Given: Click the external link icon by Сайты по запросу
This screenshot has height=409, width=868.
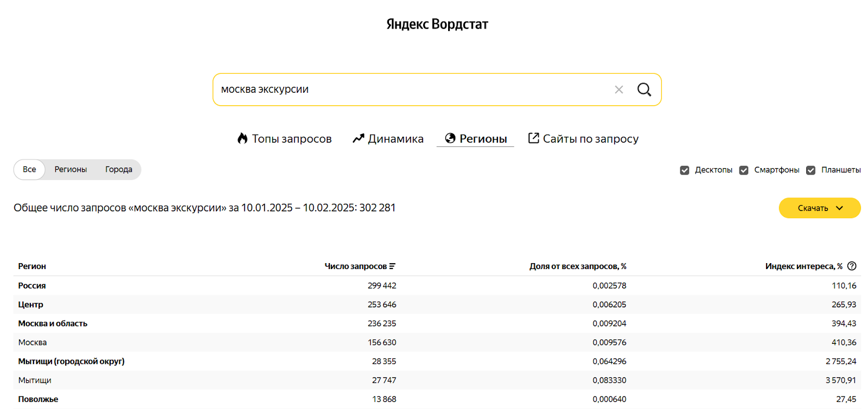Looking at the screenshot, I should [x=534, y=138].
